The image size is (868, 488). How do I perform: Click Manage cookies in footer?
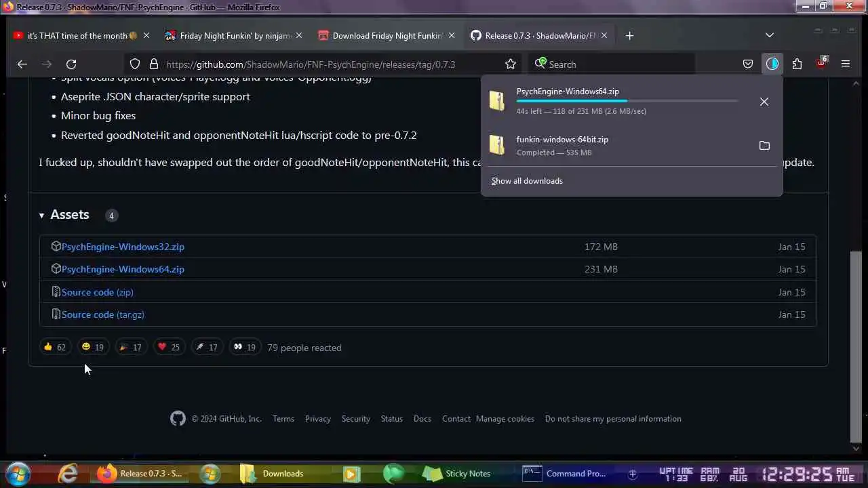(x=505, y=419)
